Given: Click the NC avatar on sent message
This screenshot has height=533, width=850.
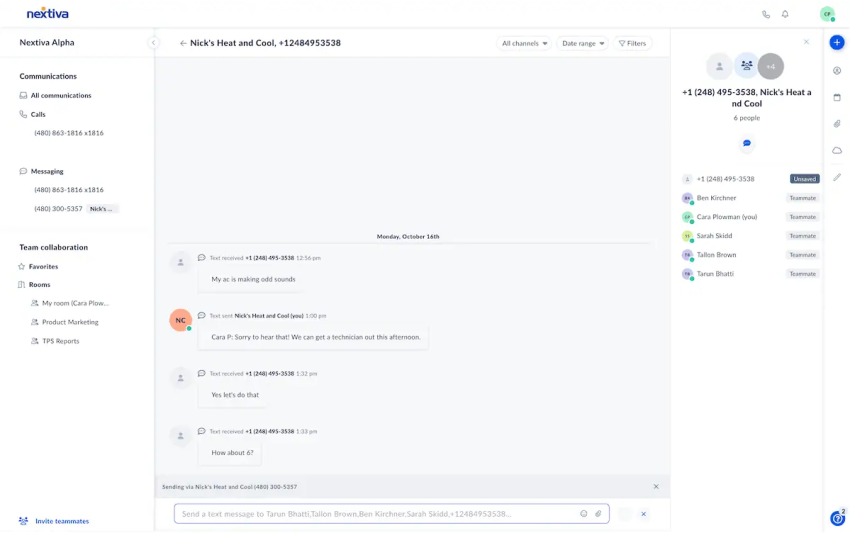Looking at the screenshot, I should (181, 320).
